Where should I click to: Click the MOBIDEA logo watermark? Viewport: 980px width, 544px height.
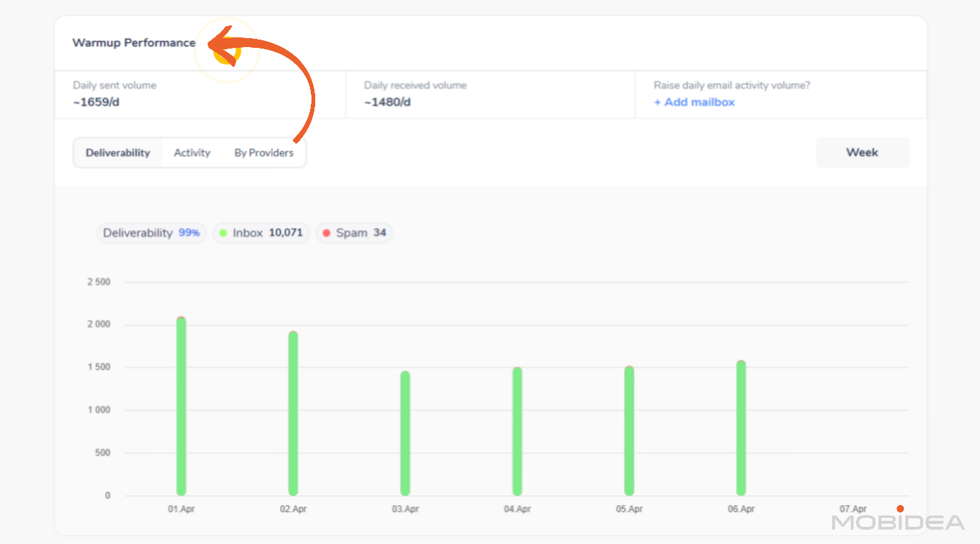tap(898, 522)
